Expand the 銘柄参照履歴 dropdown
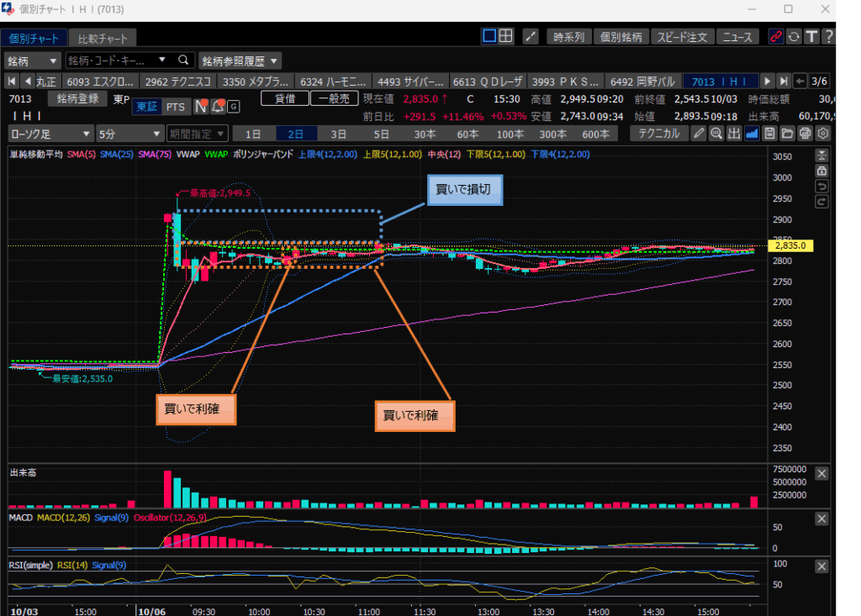 click(x=240, y=61)
